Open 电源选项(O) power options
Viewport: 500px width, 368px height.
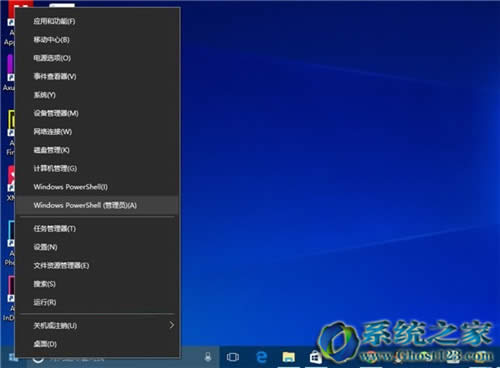[x=97, y=58]
